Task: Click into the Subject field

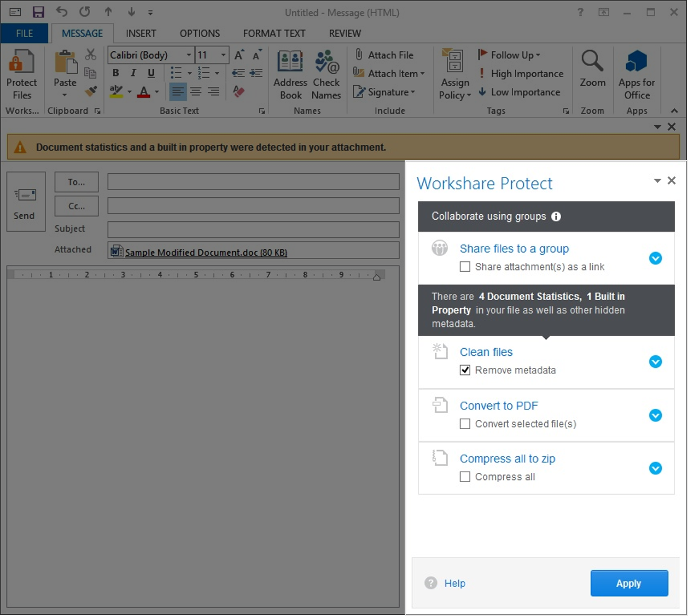Action: [x=253, y=229]
